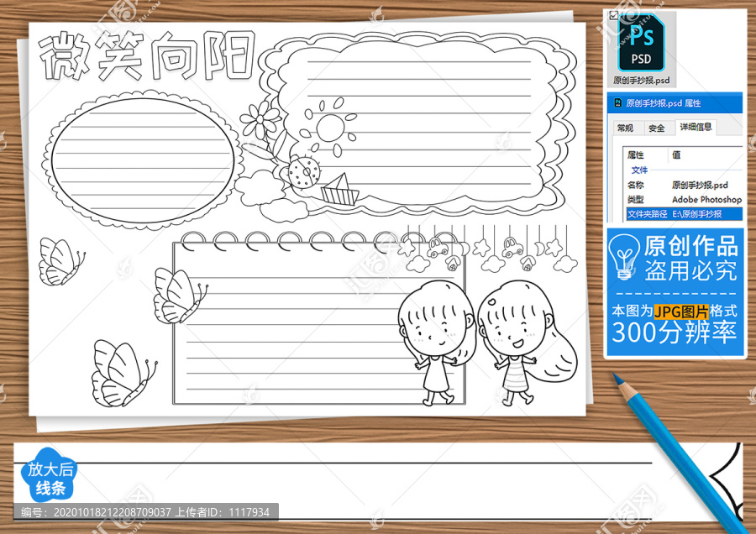The image size is (756, 534).
Task: Click the value Adobe Photoshop
Action: 706,199
